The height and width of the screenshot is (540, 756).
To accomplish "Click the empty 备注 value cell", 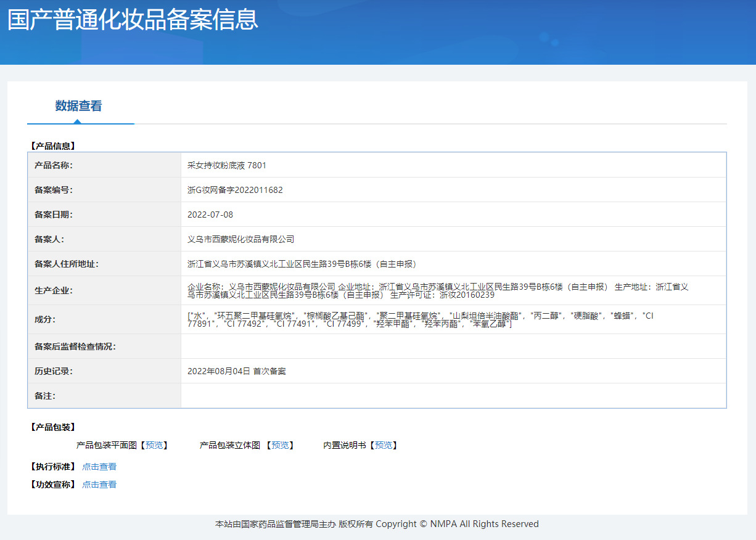I will point(453,396).
